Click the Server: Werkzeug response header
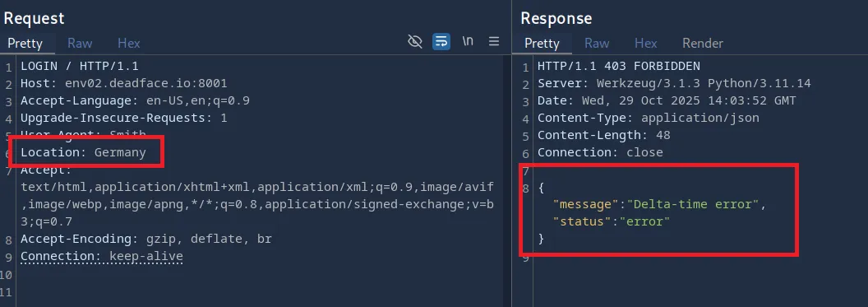 point(674,84)
